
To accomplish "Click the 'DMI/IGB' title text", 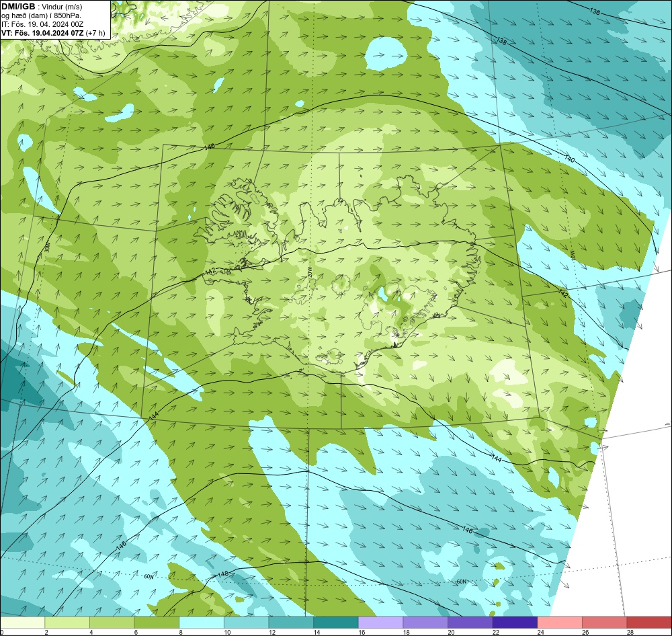I will tap(18, 7).
